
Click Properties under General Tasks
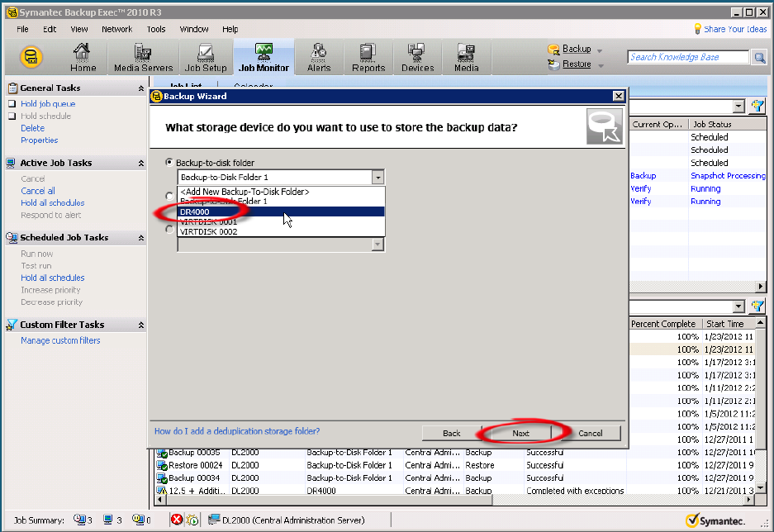pos(39,140)
